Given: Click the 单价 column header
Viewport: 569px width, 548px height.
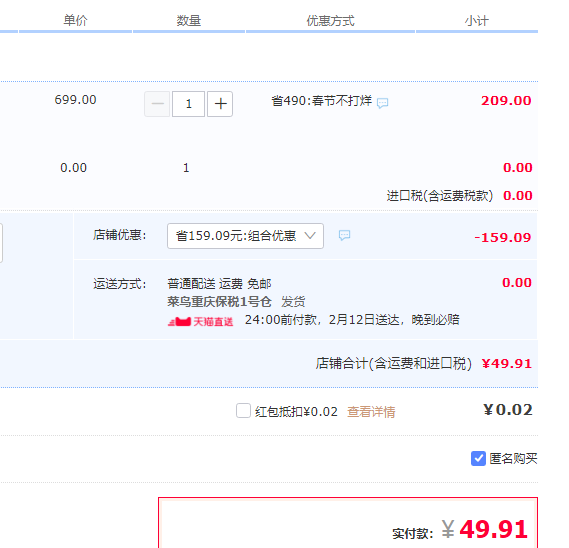Looking at the screenshot, I should 75,20.
